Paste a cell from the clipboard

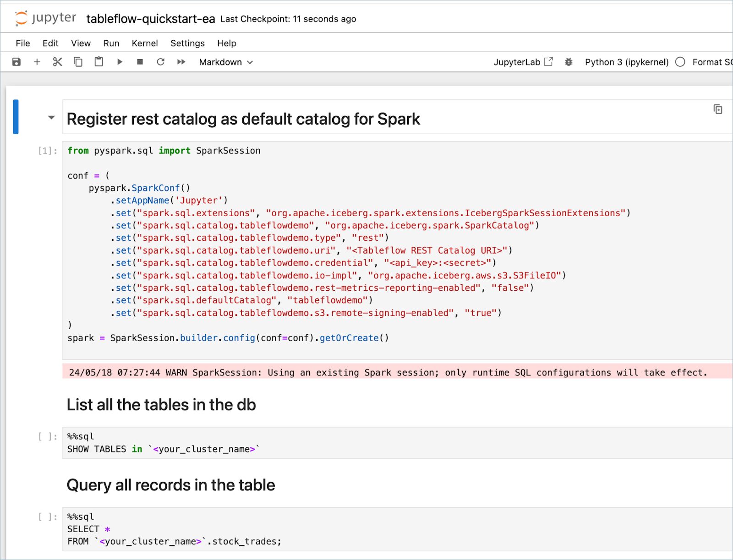pos(98,62)
